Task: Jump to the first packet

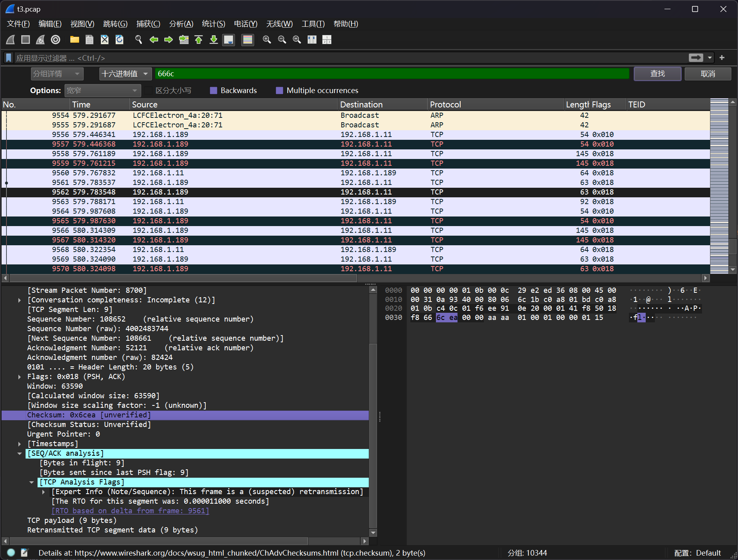Action: click(199, 40)
